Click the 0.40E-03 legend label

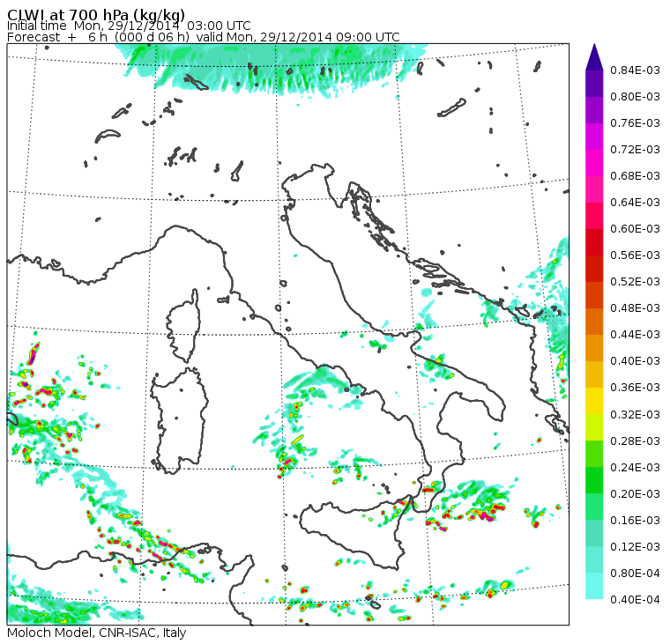point(635,361)
